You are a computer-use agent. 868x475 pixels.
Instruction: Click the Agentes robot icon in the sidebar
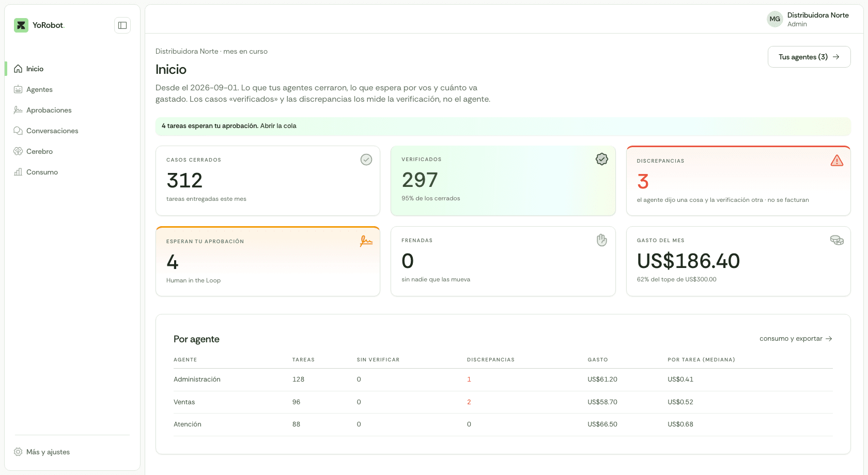[x=18, y=89]
